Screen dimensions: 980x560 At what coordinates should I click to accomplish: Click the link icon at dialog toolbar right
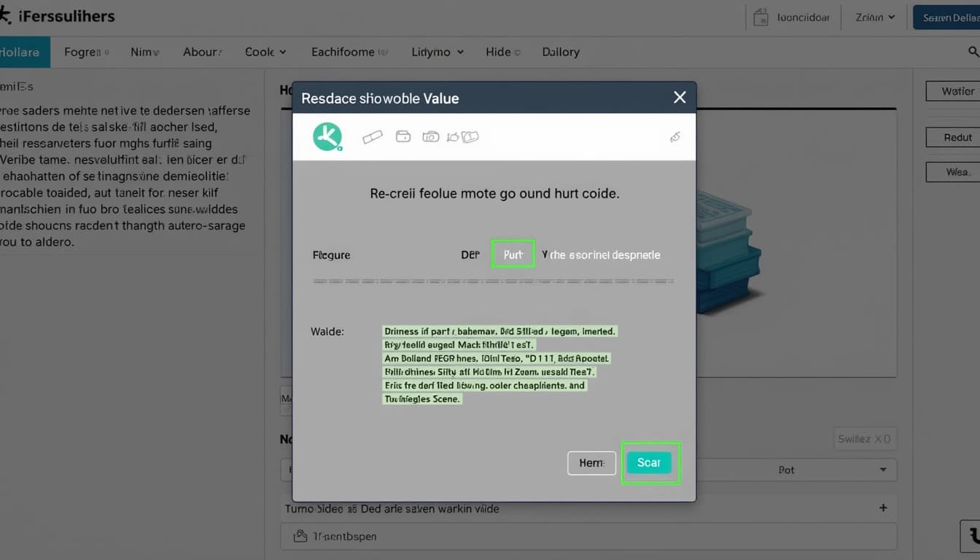pyautogui.click(x=675, y=136)
